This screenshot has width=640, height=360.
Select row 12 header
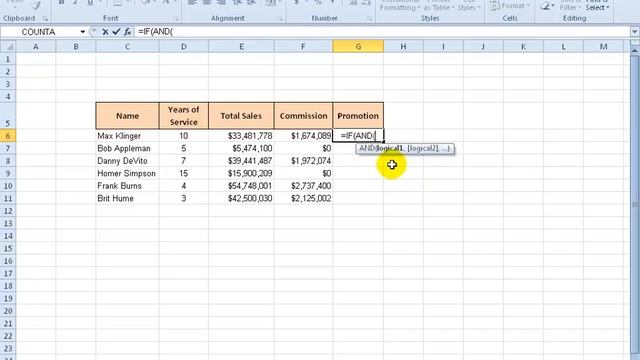pos(8,211)
